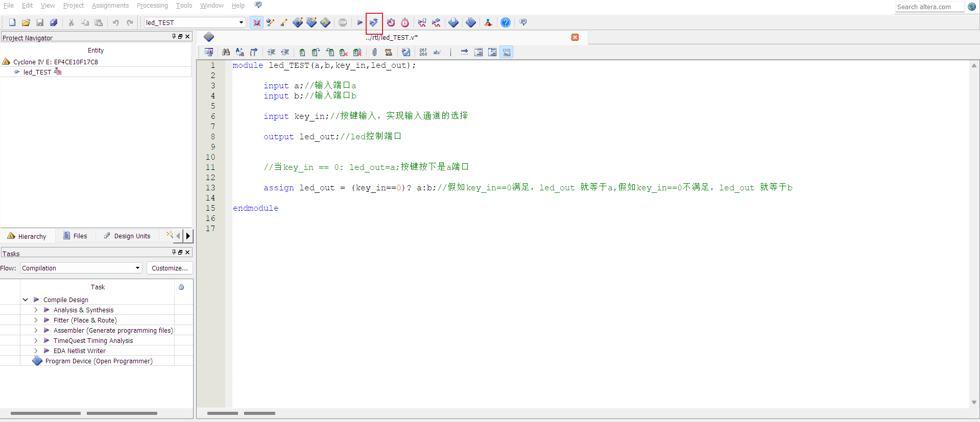Expand the Fitter (Place & Route) task
Image resolution: width=980 pixels, height=422 pixels.
point(36,320)
